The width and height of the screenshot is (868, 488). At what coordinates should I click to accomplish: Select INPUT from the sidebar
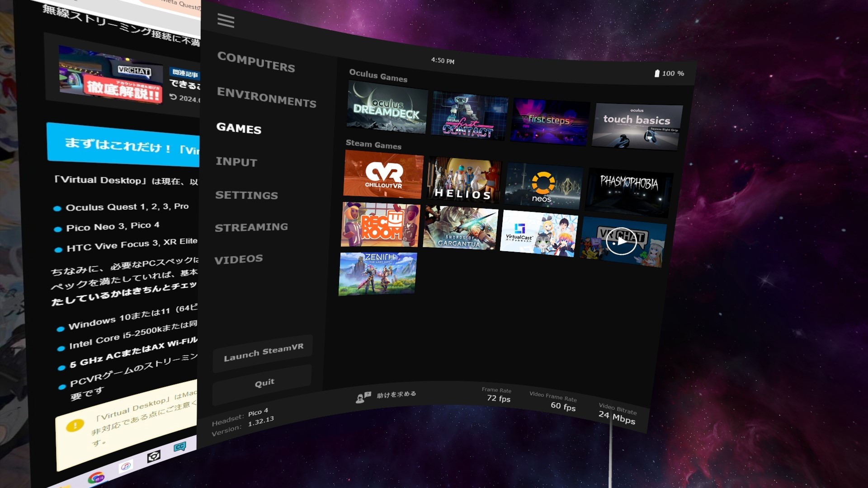coord(237,162)
